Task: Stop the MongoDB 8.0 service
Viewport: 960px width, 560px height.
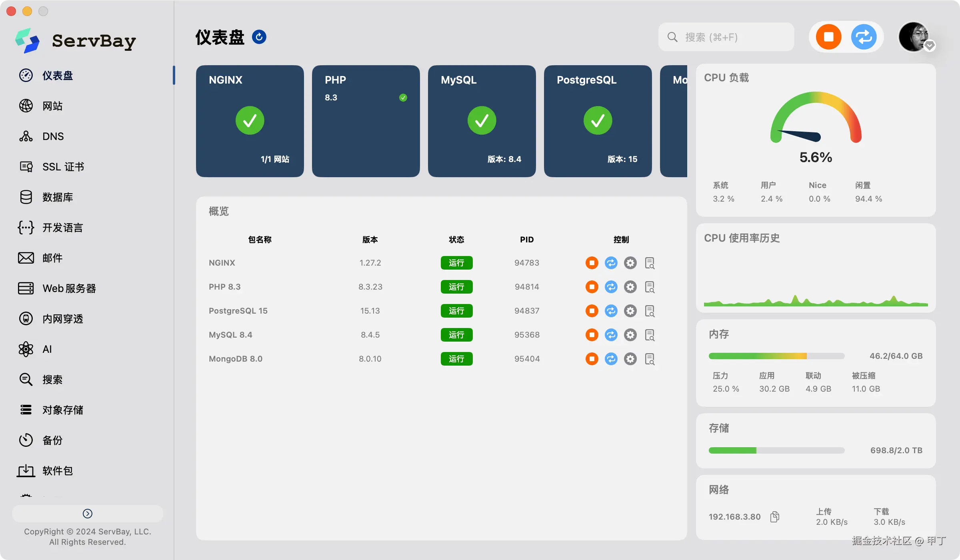Action: pyautogui.click(x=592, y=359)
